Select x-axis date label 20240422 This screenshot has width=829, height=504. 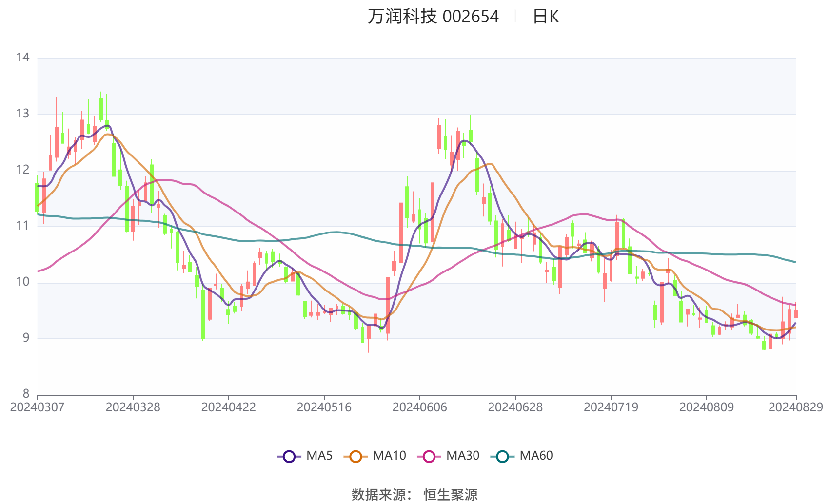(228, 407)
